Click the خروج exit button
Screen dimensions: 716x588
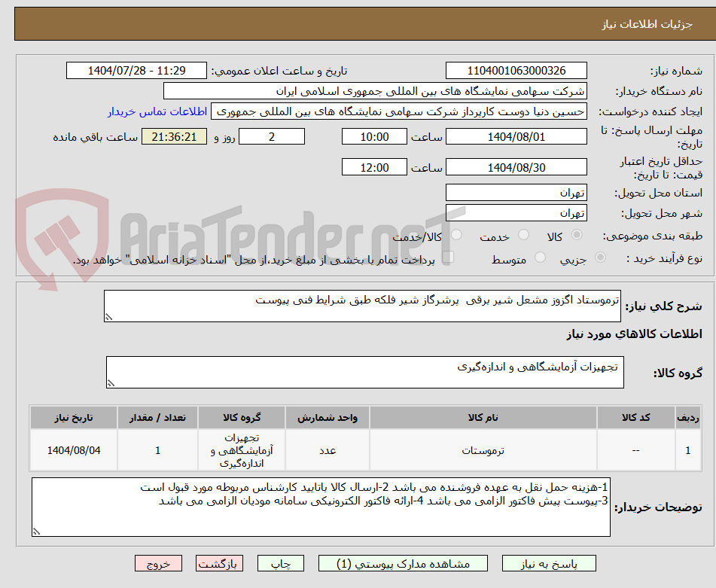point(157,562)
